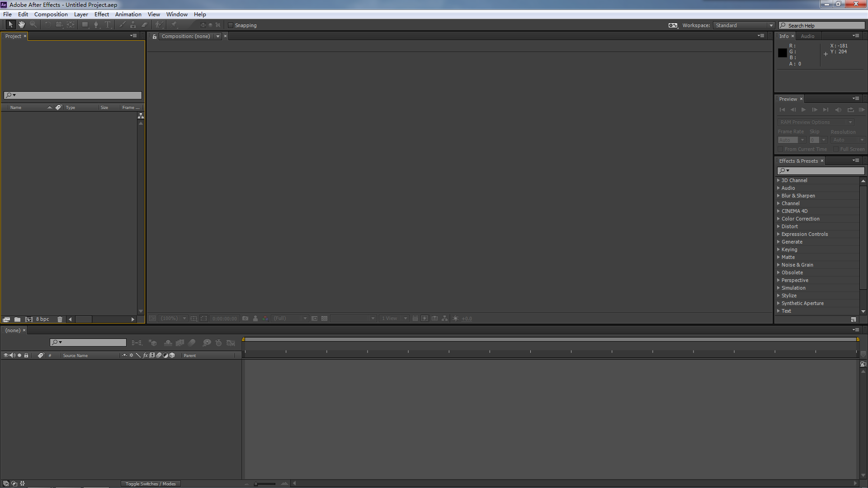Open the RAM Preview Options dropdown
Viewport: 868px width, 488px height.
point(816,122)
